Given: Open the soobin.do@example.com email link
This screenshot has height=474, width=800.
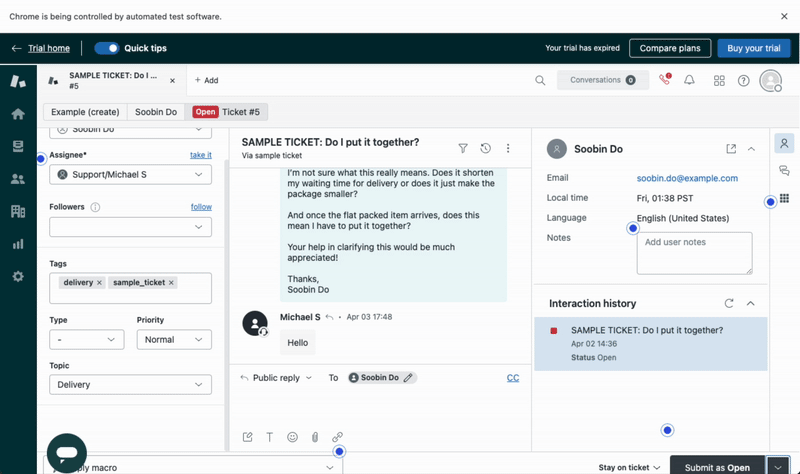Looking at the screenshot, I should [687, 178].
